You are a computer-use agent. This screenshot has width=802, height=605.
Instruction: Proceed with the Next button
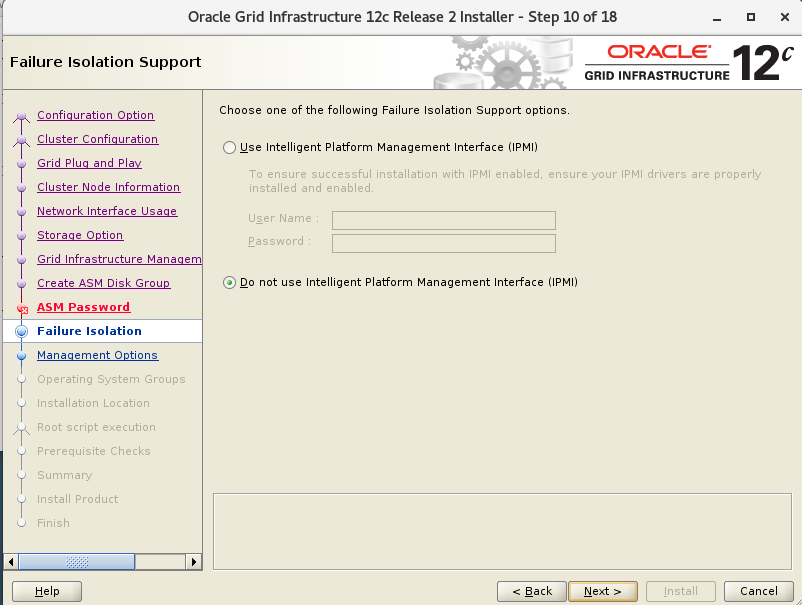pyautogui.click(x=603, y=592)
